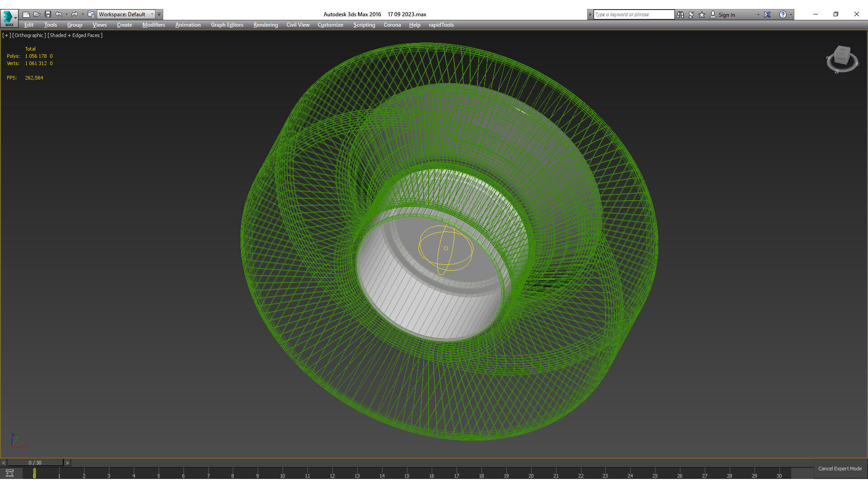The image size is (868, 488).
Task: Open the Rendering menu
Action: [265, 25]
